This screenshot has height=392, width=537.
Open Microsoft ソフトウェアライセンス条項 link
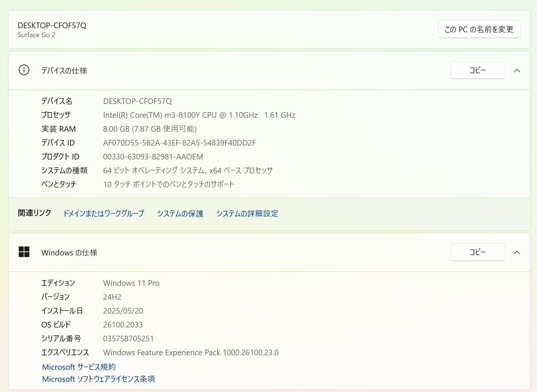pos(98,379)
